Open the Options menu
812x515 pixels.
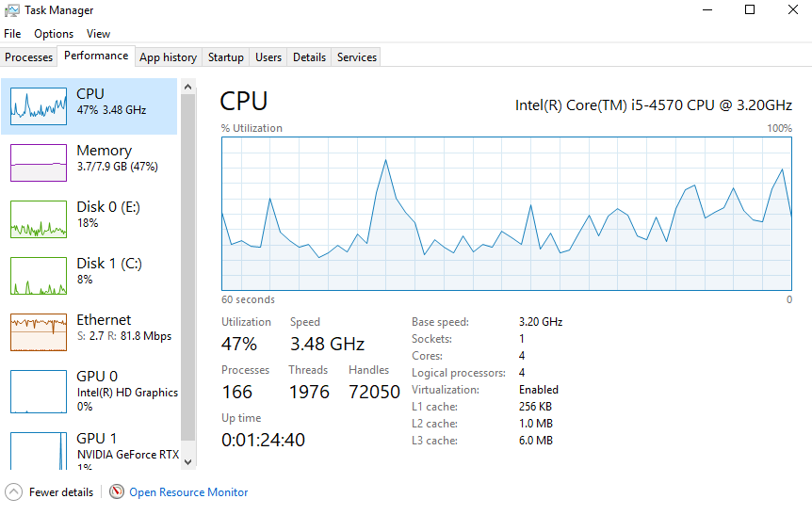point(54,34)
